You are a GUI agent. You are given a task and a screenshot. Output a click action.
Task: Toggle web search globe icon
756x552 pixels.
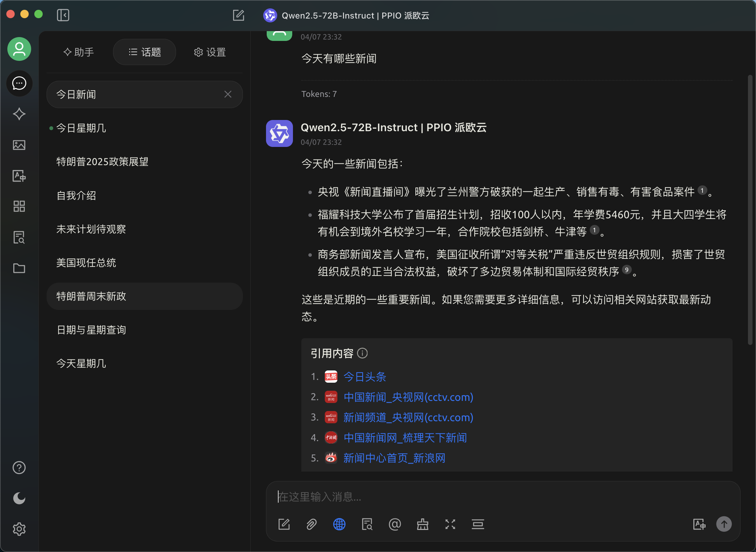(x=339, y=524)
